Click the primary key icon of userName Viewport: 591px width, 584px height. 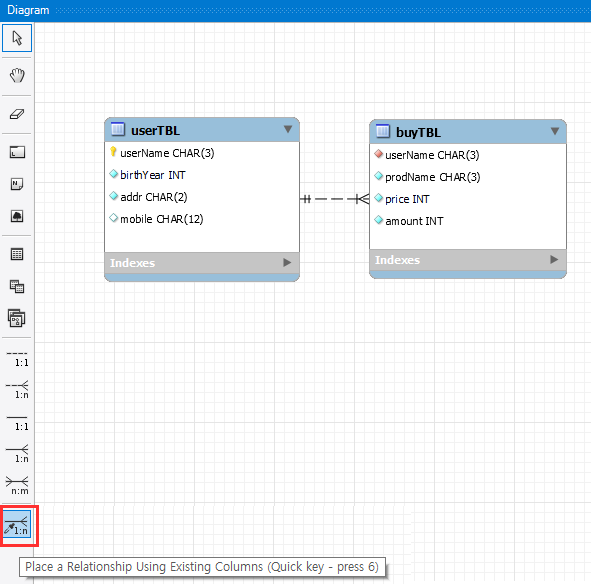coord(113,152)
